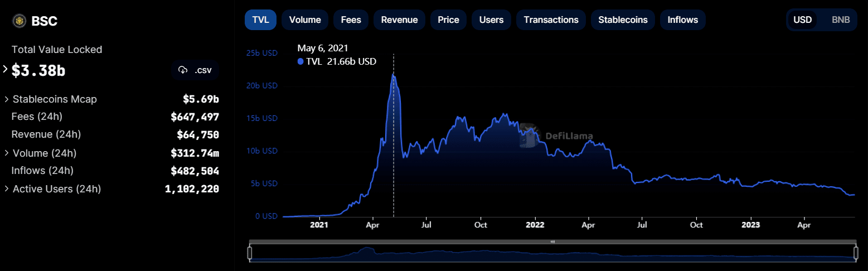Screen dimensions: 868x271
Task: Click the blue TVL legend dot
Action: (x=301, y=61)
